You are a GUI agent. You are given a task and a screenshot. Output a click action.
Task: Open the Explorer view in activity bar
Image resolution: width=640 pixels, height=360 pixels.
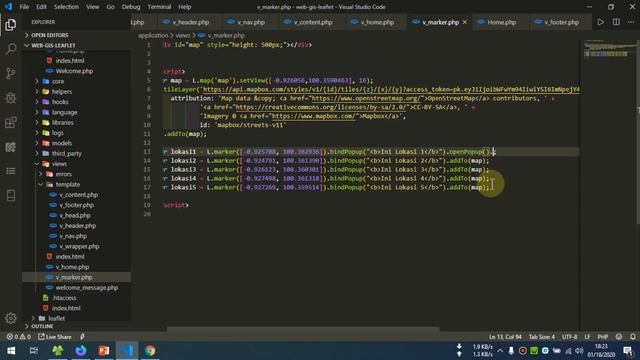point(11,24)
